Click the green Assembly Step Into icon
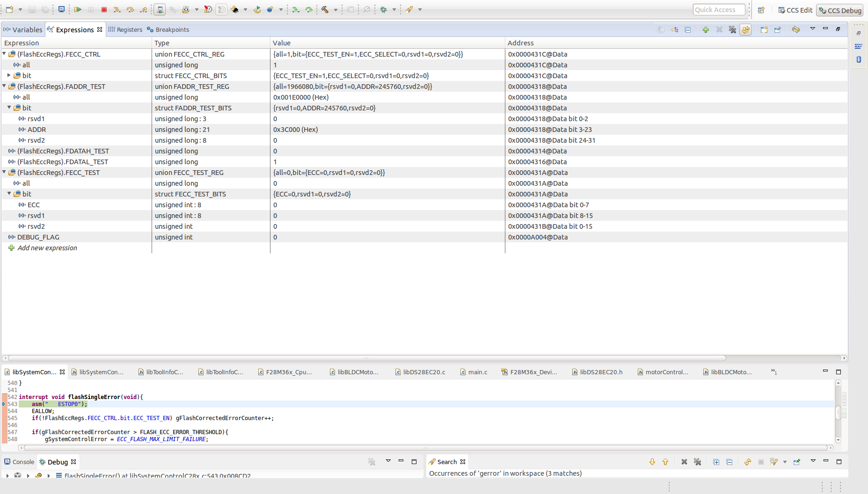 point(296,9)
